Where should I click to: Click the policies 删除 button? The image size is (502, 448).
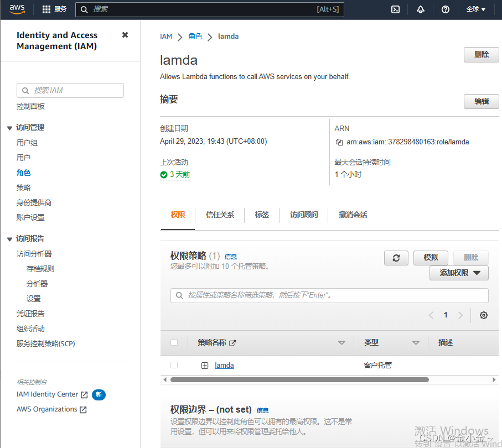click(471, 258)
